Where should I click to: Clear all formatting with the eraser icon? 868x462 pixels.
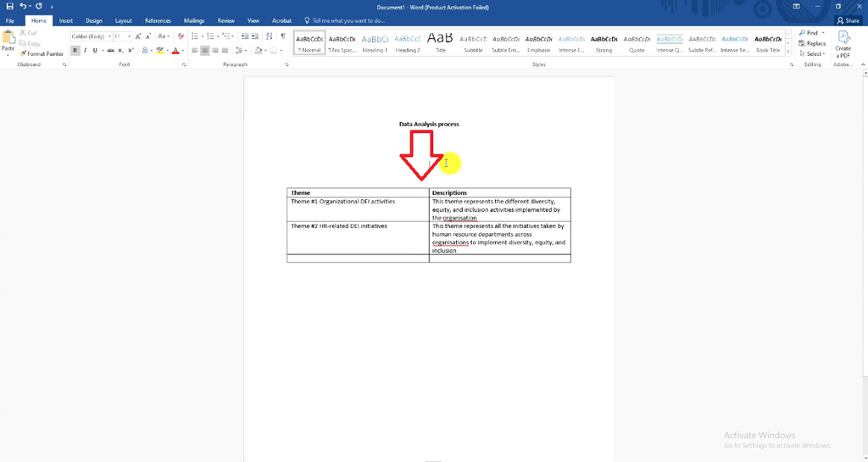(181, 36)
